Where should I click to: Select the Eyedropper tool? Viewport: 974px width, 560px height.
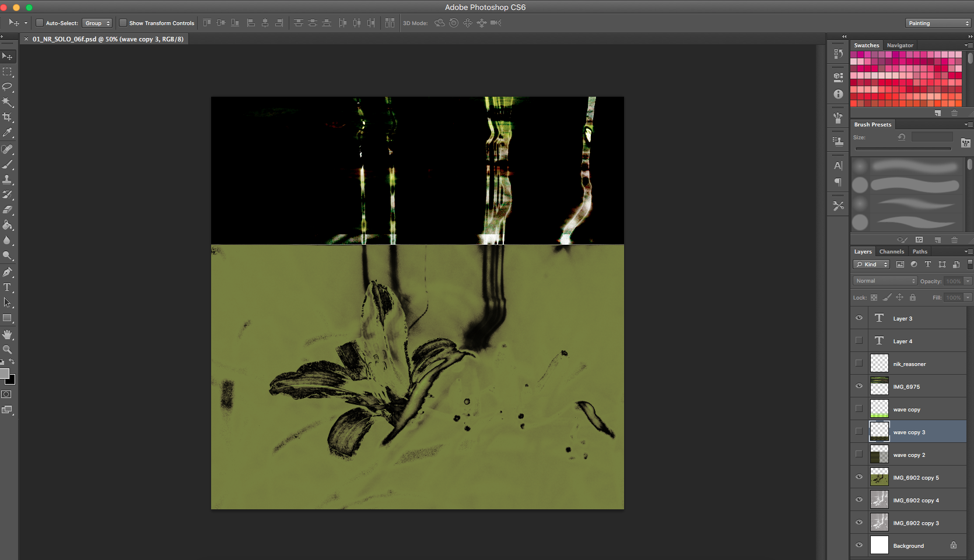(7, 132)
